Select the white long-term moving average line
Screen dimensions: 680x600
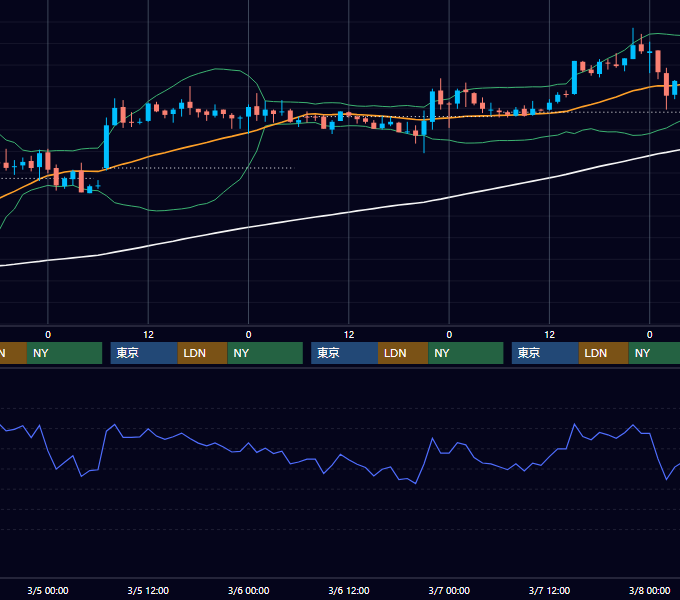click(x=349, y=212)
